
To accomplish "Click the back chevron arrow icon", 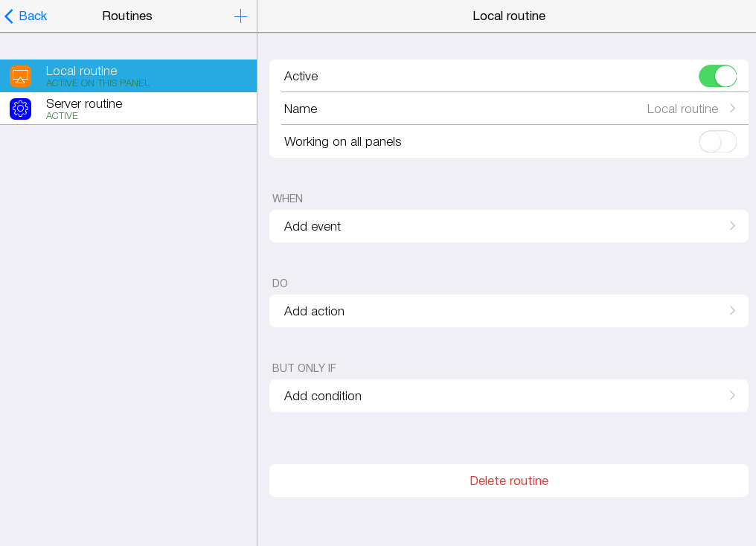I will click(9, 16).
